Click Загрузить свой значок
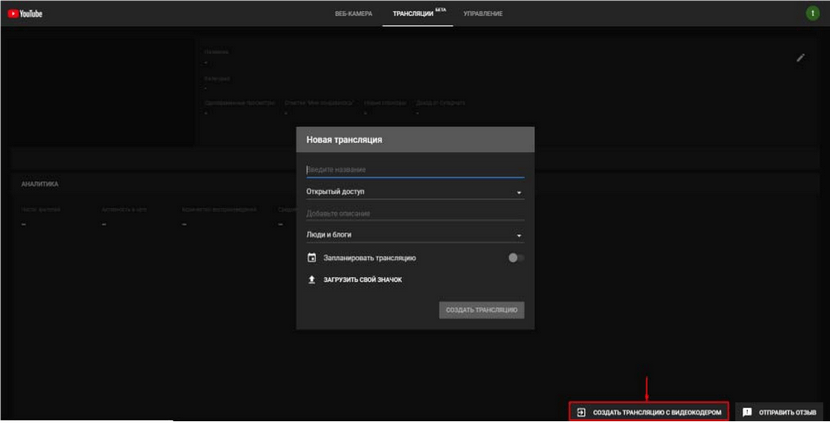The height and width of the screenshot is (423, 830). pyautogui.click(x=363, y=280)
